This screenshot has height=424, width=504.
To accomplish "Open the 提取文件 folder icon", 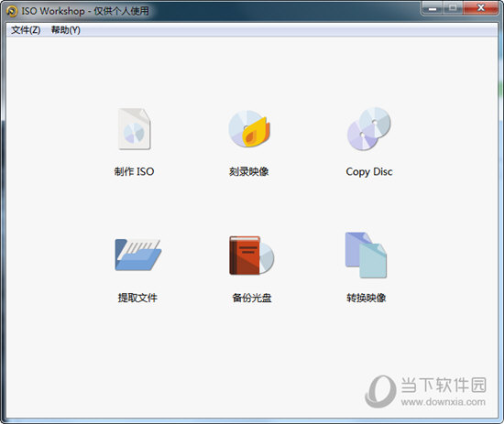I will click(x=137, y=255).
